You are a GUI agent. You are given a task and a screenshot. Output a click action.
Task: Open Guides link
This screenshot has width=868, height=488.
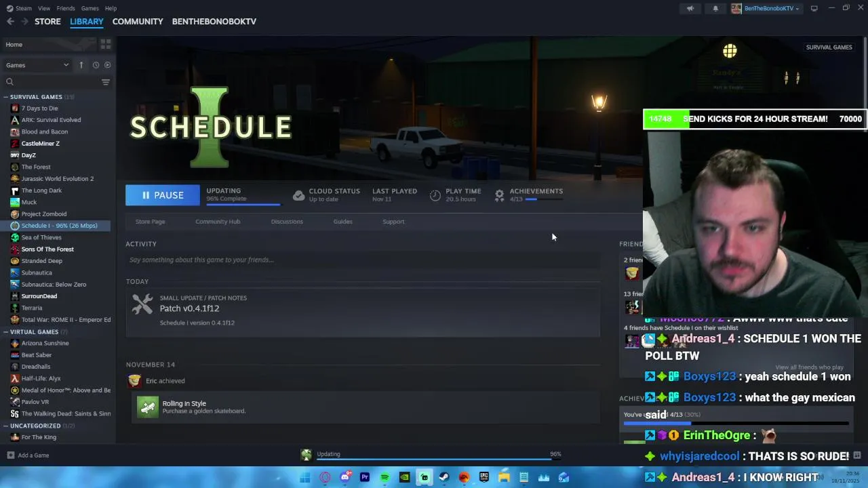coord(342,222)
